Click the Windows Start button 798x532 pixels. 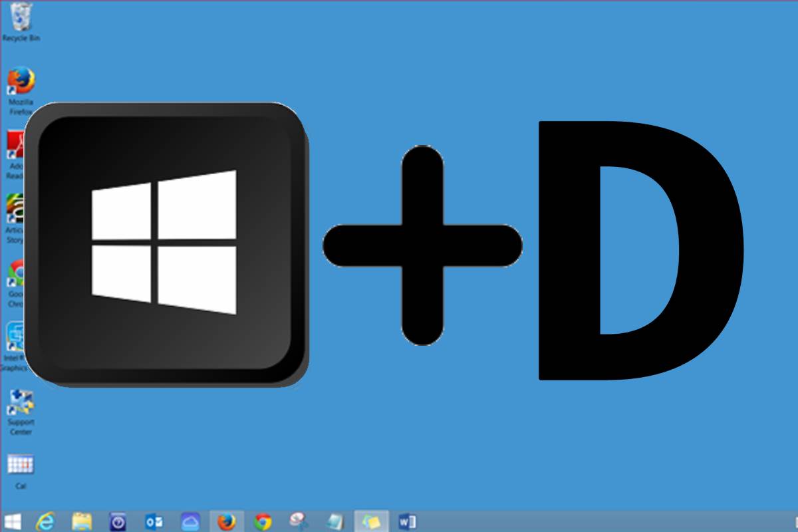12,521
